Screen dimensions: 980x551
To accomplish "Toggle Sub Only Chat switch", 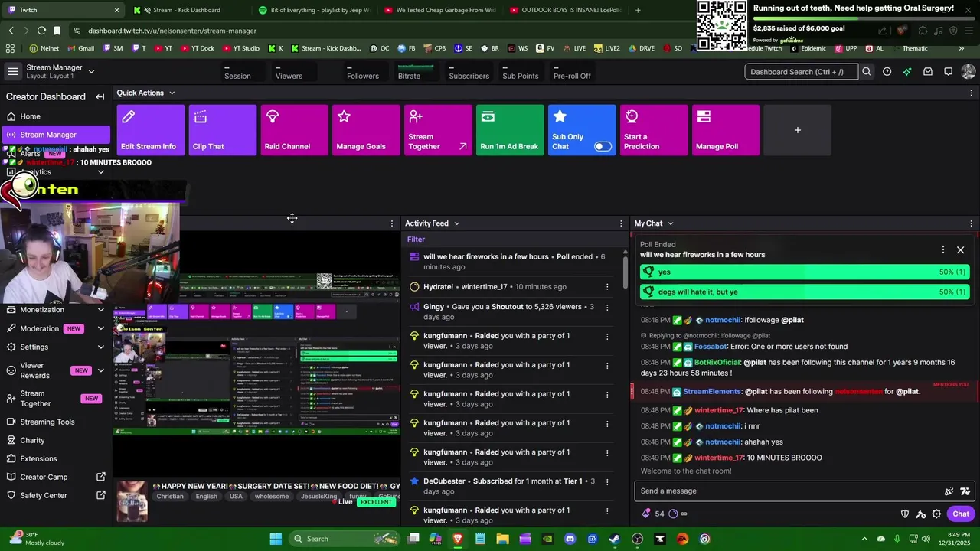I will coord(603,146).
